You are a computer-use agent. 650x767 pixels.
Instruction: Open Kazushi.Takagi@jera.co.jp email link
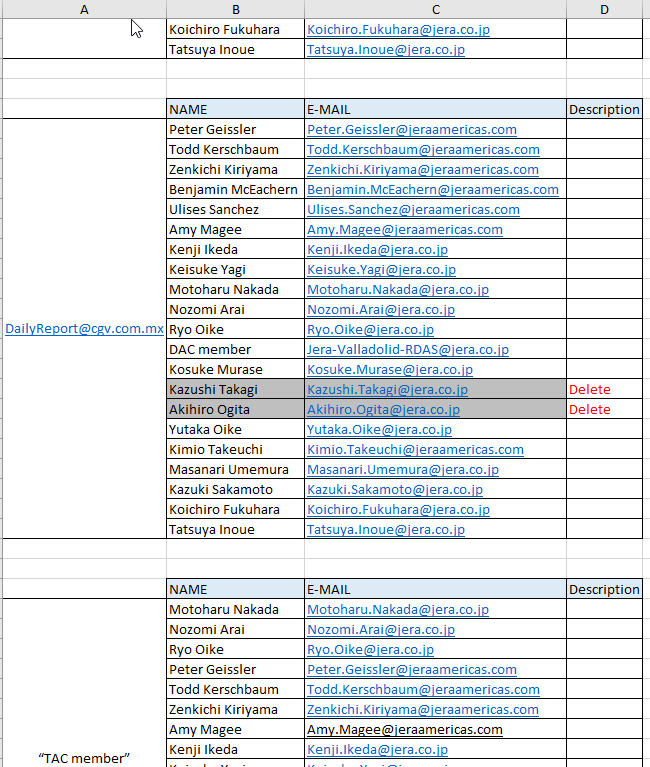click(387, 389)
